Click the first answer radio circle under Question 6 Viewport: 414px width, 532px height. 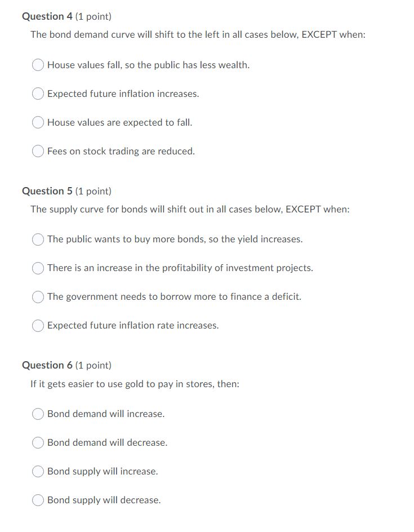pyautogui.click(x=38, y=414)
